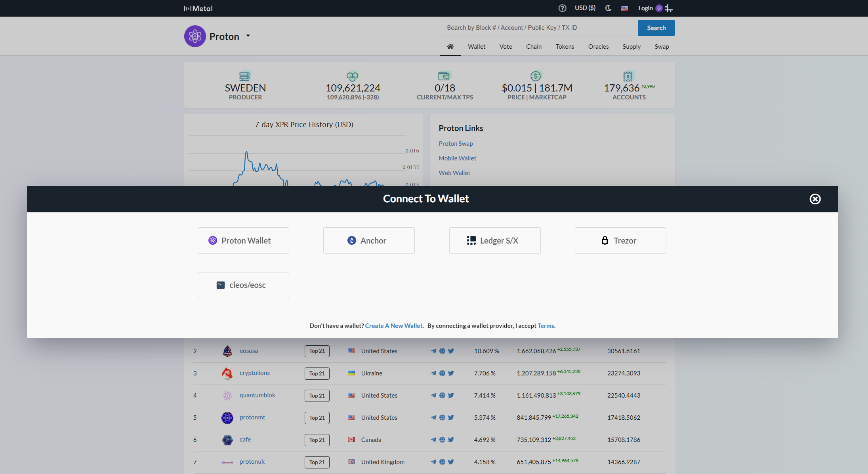Click the Proton Wallet connect option
The height and width of the screenshot is (474, 868).
[x=242, y=240]
